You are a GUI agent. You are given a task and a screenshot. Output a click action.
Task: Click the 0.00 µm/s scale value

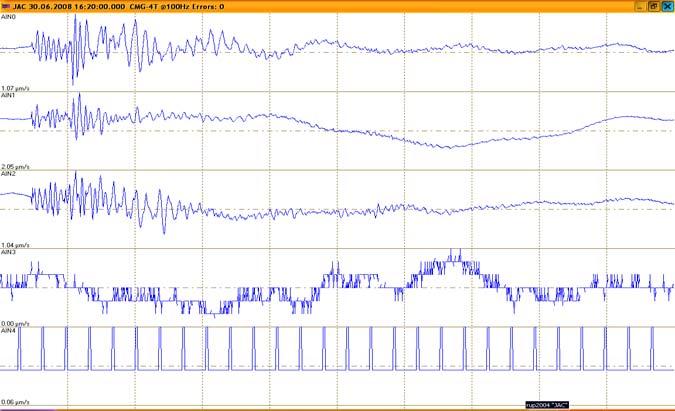pos(15,323)
